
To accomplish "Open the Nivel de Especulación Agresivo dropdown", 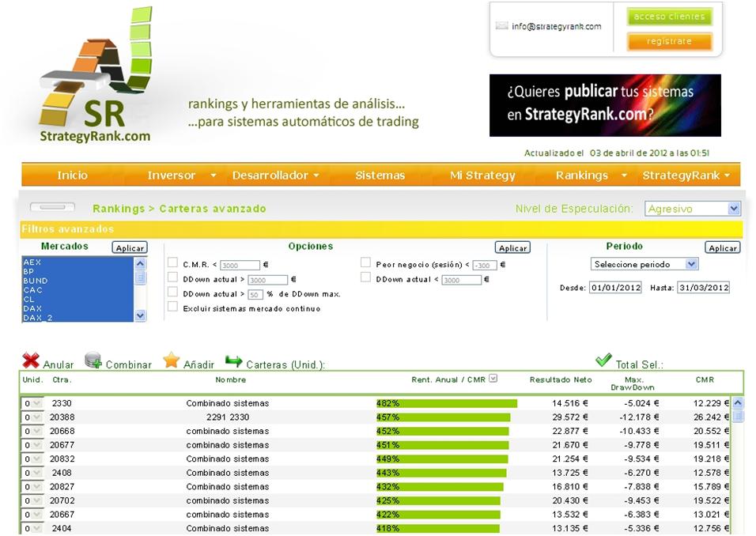I will click(x=692, y=209).
